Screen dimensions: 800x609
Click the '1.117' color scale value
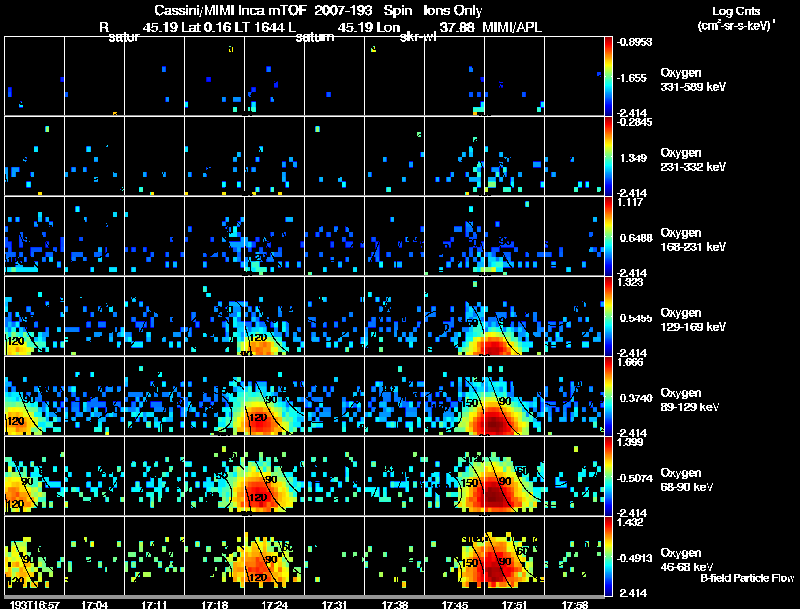630,202
